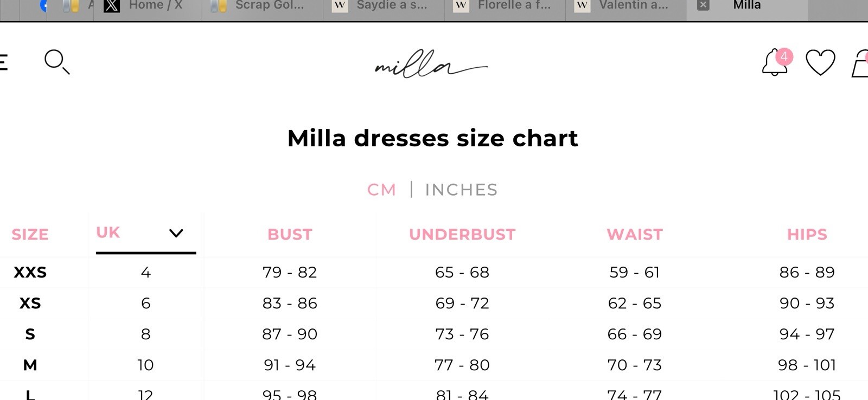Open notifications bell with badge 4
The width and height of the screenshot is (868, 400).
click(777, 62)
